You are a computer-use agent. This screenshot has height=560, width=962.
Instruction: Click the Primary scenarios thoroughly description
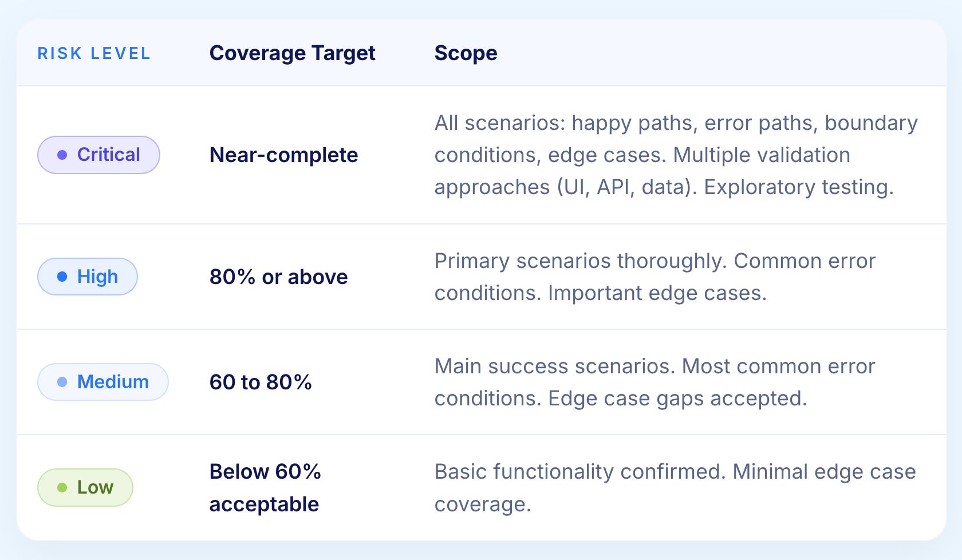click(655, 277)
